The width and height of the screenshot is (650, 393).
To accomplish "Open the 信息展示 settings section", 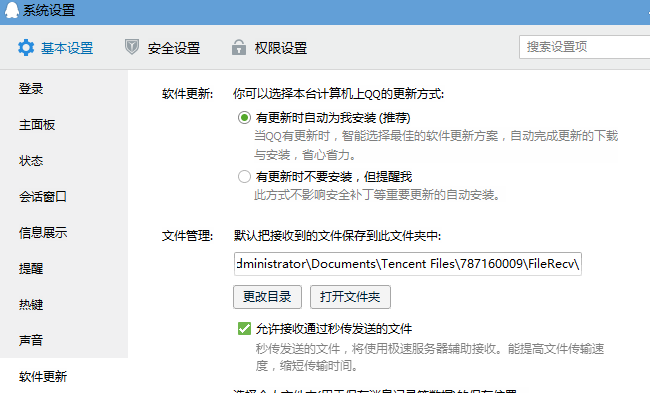I will 43,232.
